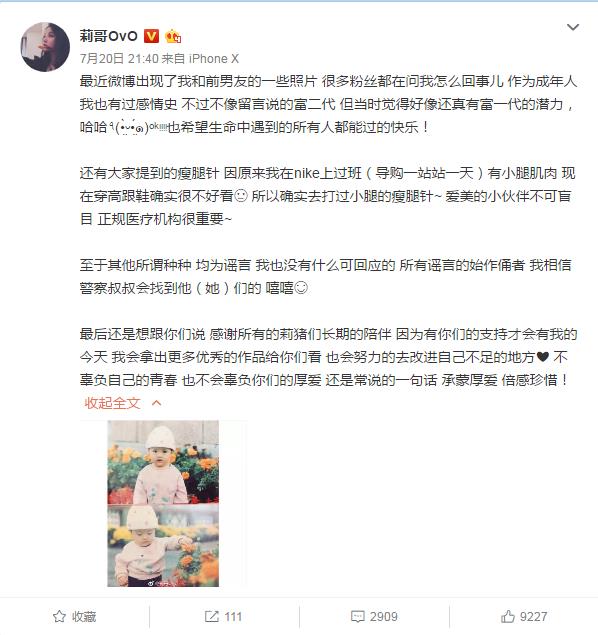Click the comment bubble icon

pos(358,617)
